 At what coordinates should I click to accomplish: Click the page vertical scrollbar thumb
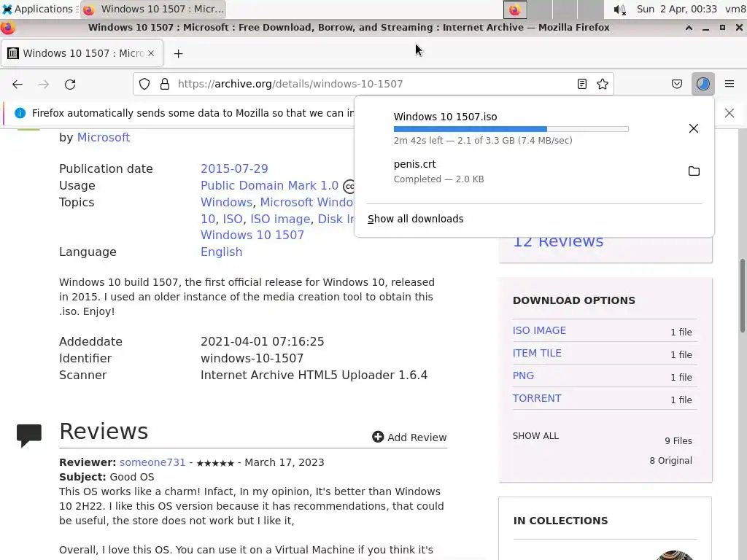(x=742, y=295)
